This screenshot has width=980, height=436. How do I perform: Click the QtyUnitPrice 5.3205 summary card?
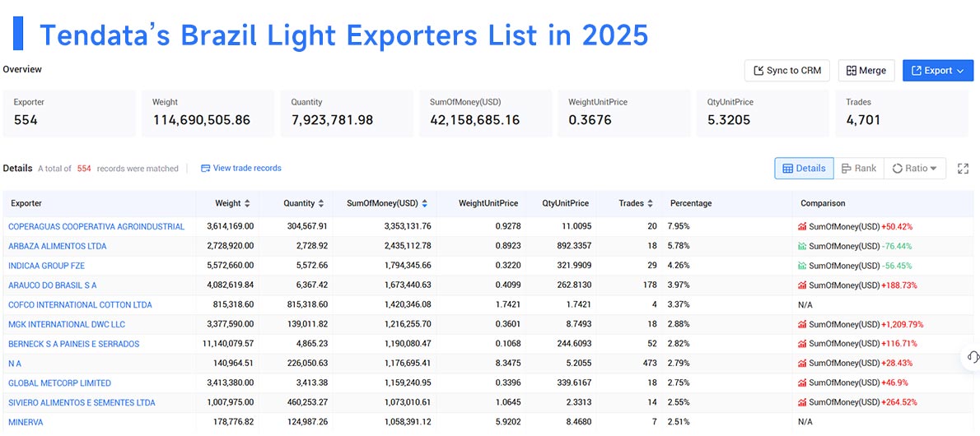pyautogui.click(x=763, y=114)
